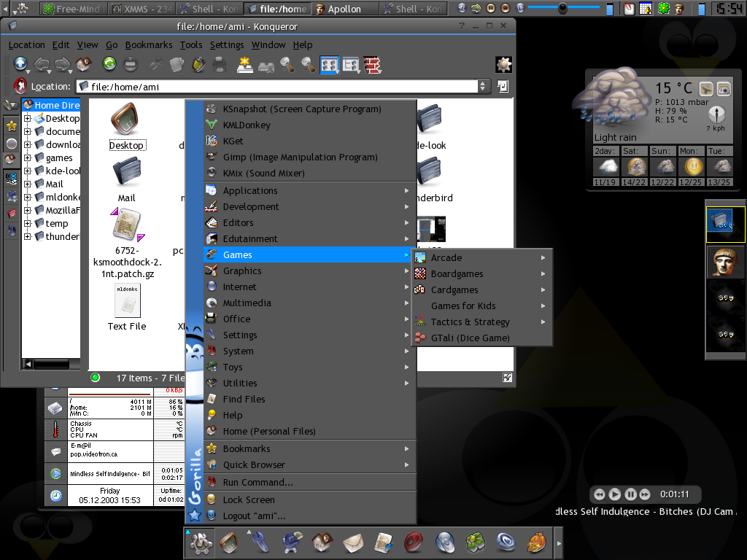Switch to icon view mode in the toolbar
The width and height of the screenshot is (747, 560).
coord(329,65)
